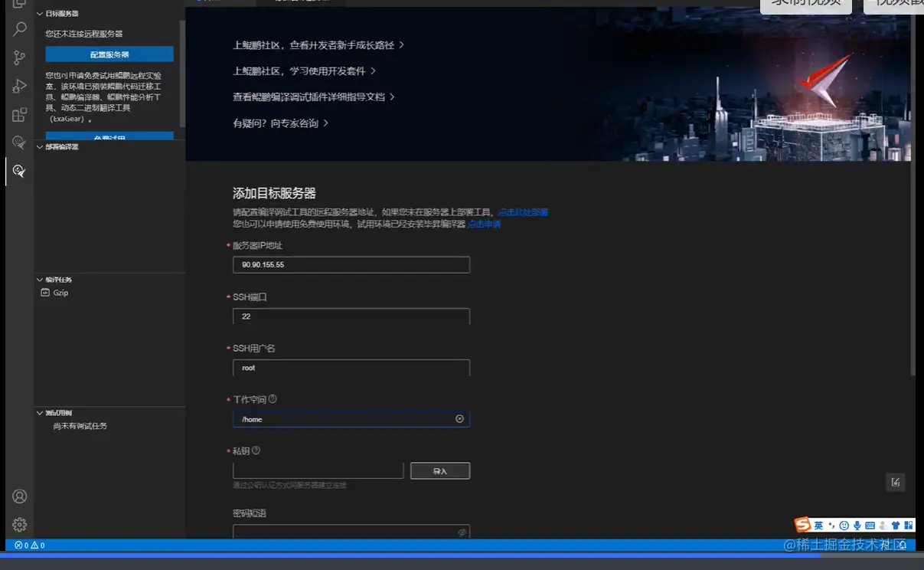
Task: Click the server IP address field 90.90.155.55
Action: pyautogui.click(x=351, y=264)
